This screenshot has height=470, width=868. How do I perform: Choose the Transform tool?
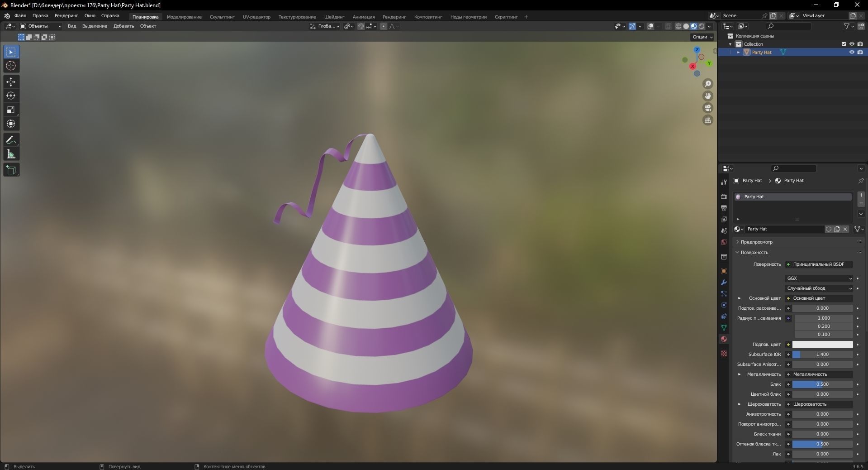pyautogui.click(x=11, y=124)
